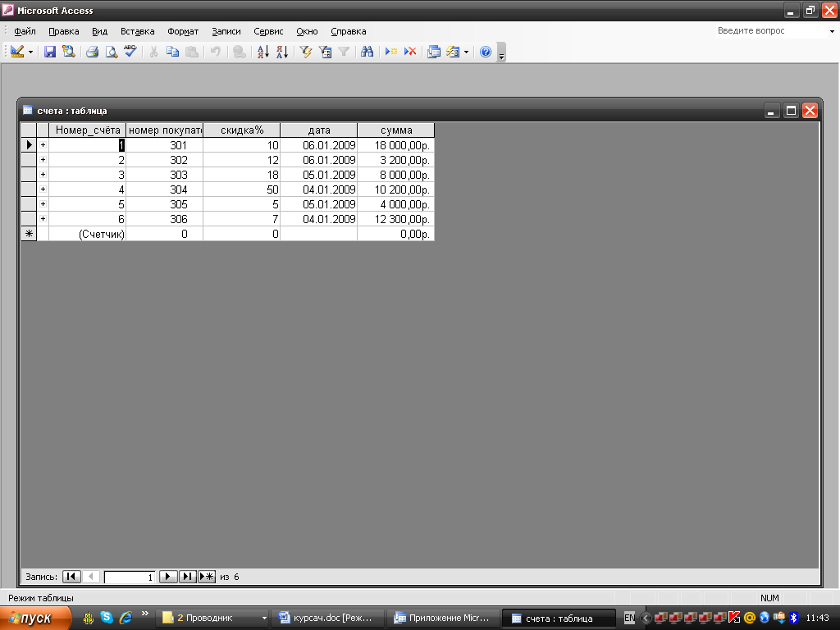
Task: Click the record number field
Action: coord(130,577)
